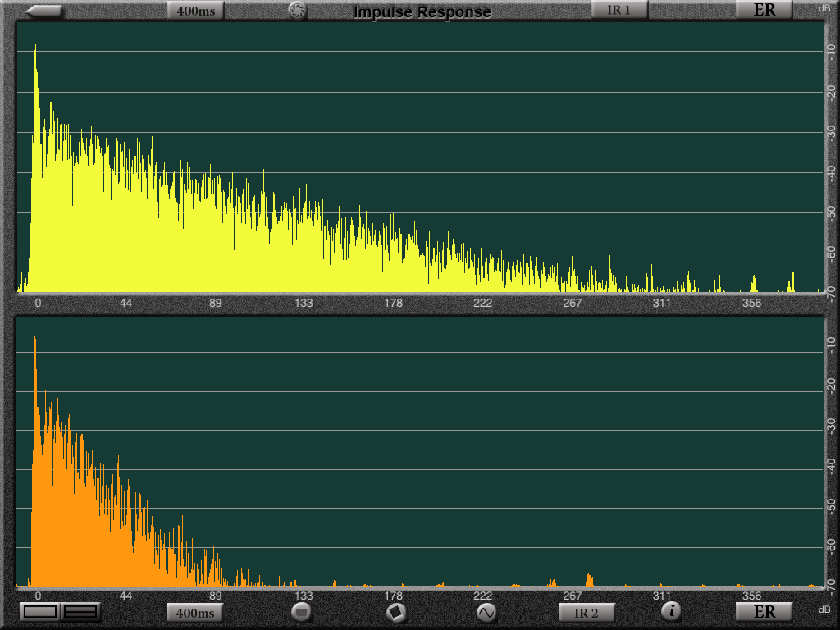Toggle the bottom ER early reflections button

point(764,612)
